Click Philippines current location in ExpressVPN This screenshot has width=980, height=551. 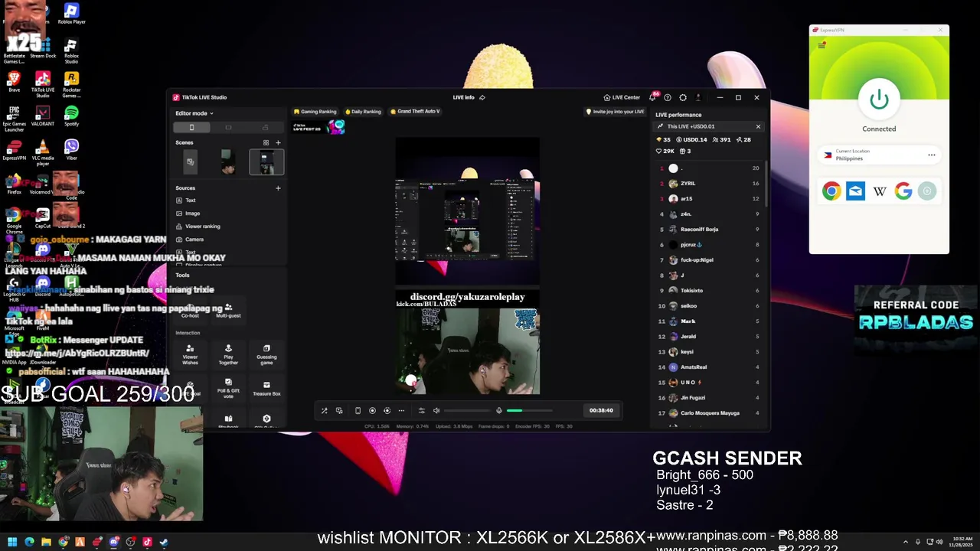879,155
